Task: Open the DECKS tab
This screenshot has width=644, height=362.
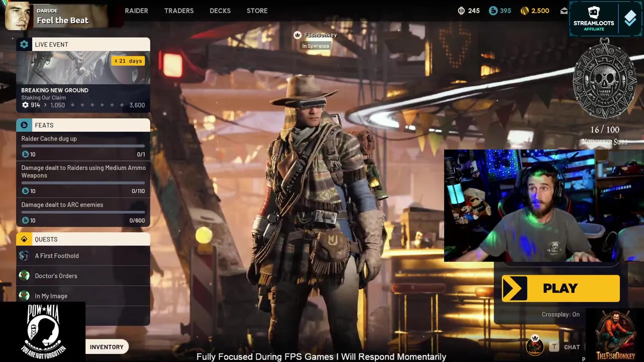Action: [220, 11]
